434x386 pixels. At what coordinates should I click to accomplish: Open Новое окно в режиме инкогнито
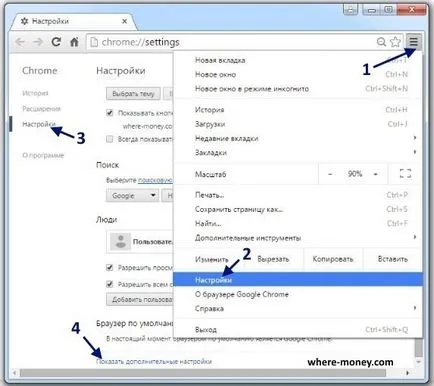click(297, 89)
